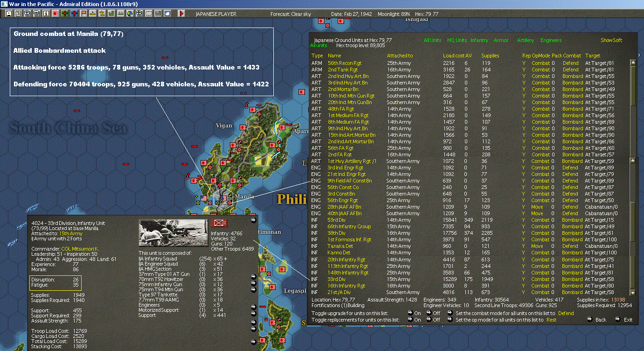
Task: Click the 33rd Division unit photo thumbnail
Action: tap(173, 232)
